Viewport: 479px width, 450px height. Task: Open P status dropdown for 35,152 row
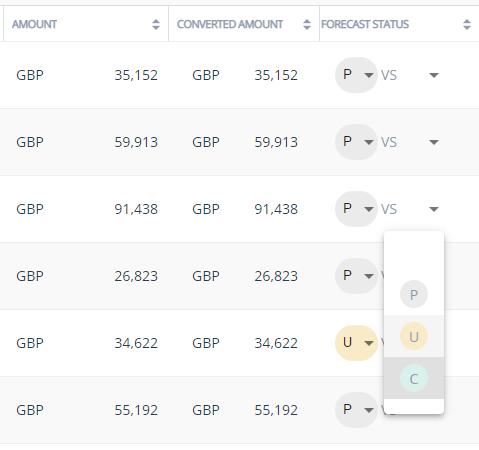(356, 75)
